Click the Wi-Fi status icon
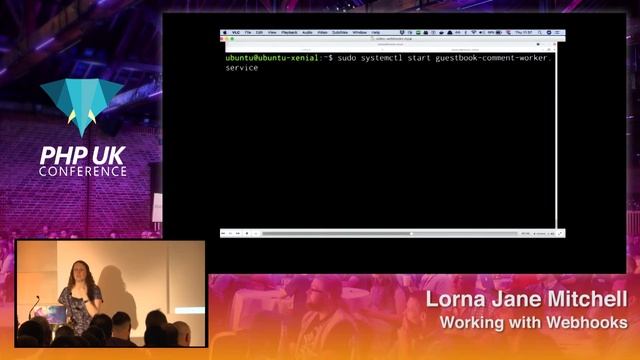Screen dimensions: 640x360 (x=473, y=32)
